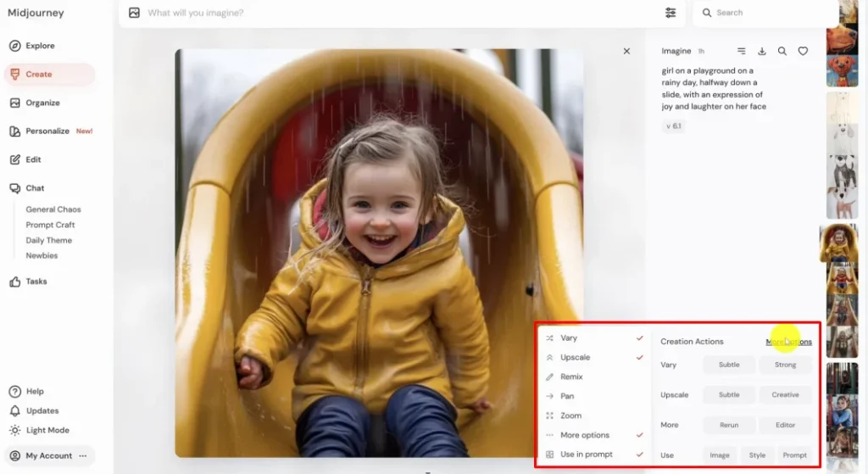Screen dimensions: 868x474
Task: Switch to Light Mode
Action: pyautogui.click(x=47, y=430)
